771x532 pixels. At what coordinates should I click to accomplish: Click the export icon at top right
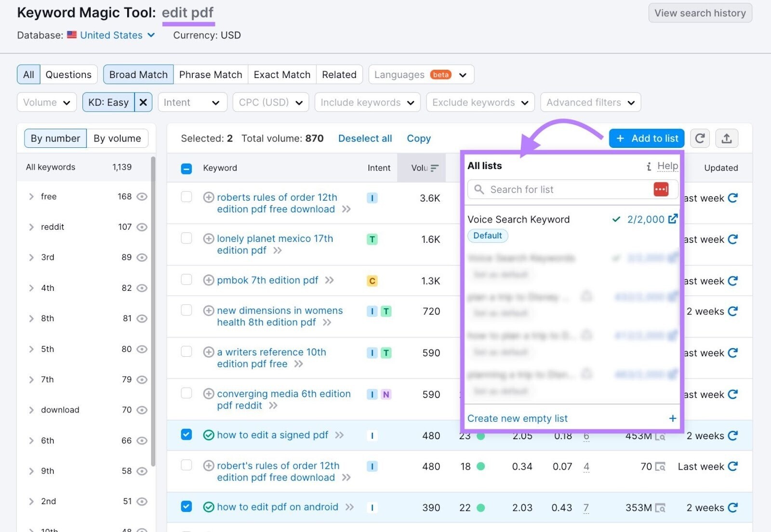727,138
